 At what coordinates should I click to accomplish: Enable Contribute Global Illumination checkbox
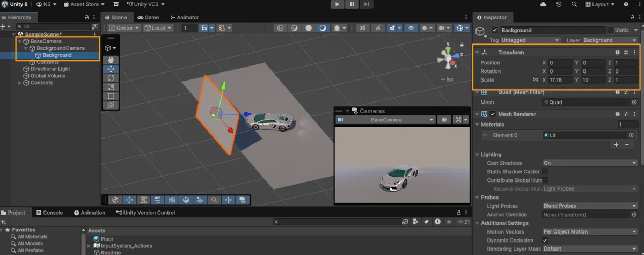(545, 180)
